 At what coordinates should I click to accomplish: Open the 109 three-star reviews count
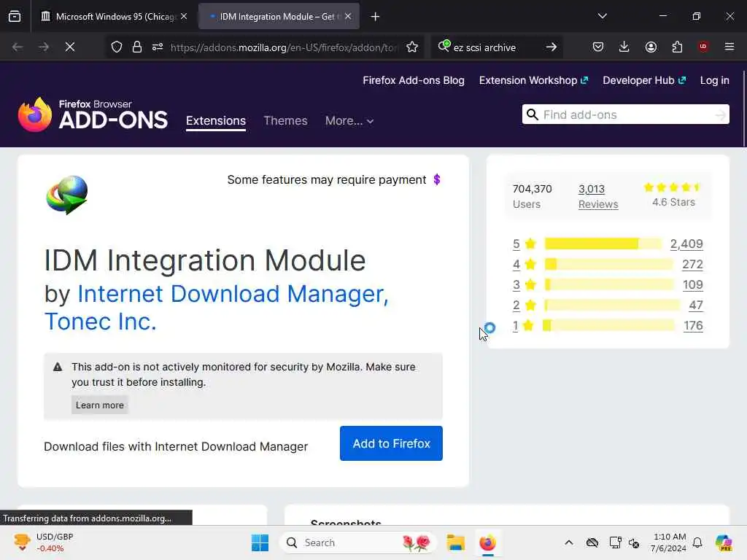point(693,285)
